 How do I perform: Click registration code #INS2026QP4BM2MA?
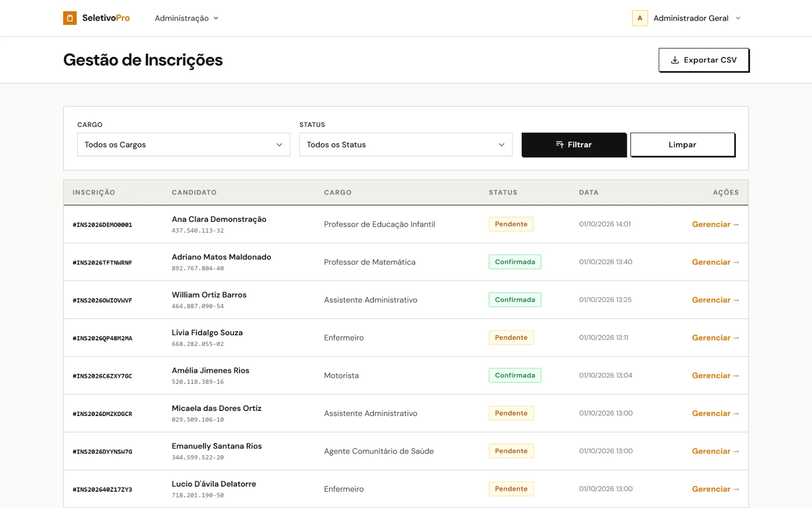[x=103, y=338]
